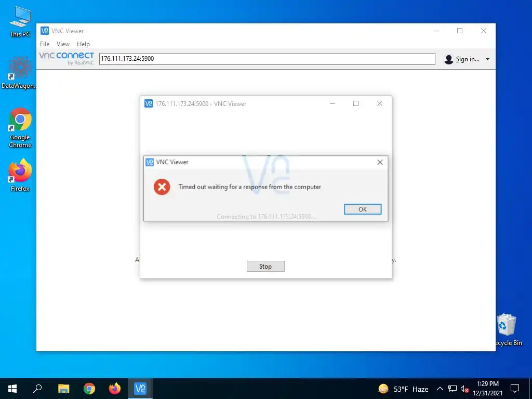
Task: Close the main VNC Viewer window
Action: (484, 31)
